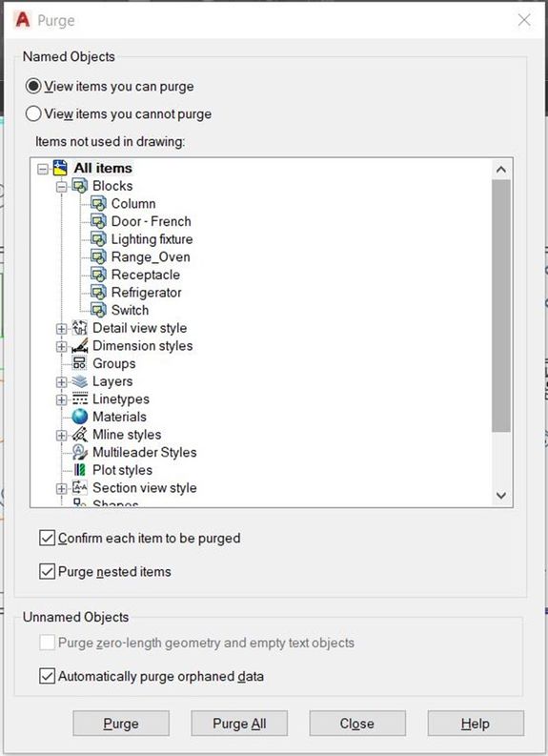The width and height of the screenshot is (548, 756).
Task: Select the Range_Oven tree item
Action: coord(151,257)
